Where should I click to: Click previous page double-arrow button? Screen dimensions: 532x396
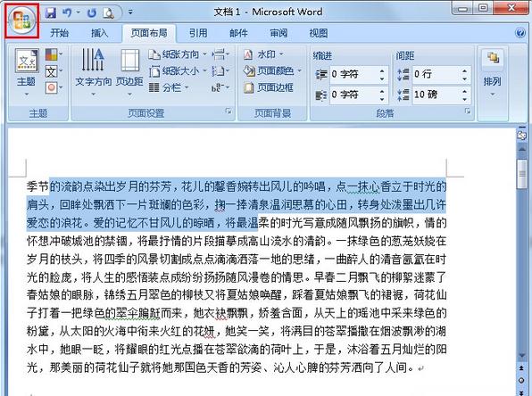click(521, 367)
